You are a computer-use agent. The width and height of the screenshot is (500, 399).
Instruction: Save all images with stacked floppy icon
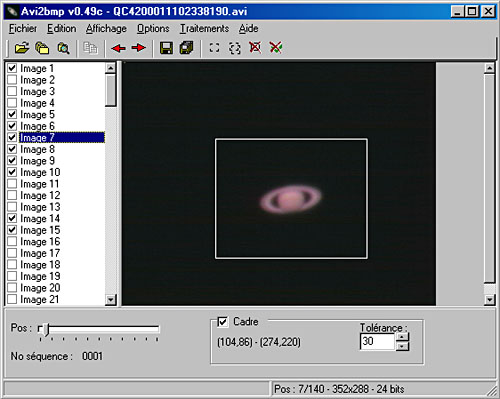click(x=187, y=48)
